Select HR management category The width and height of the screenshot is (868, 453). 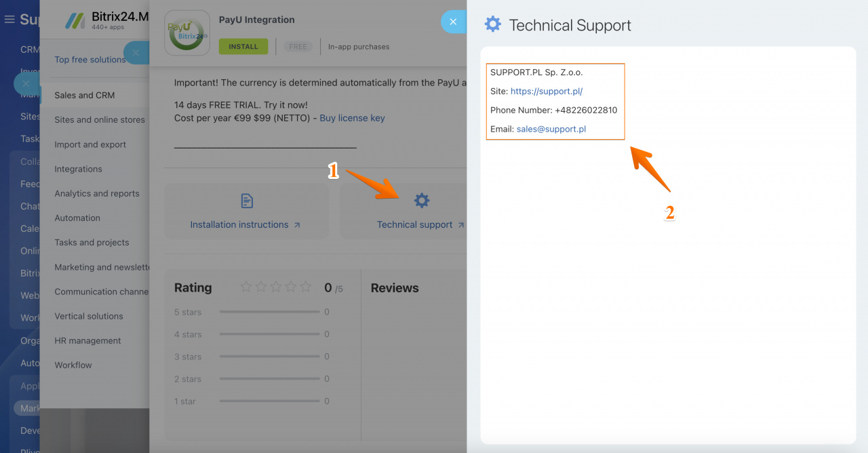(x=87, y=340)
